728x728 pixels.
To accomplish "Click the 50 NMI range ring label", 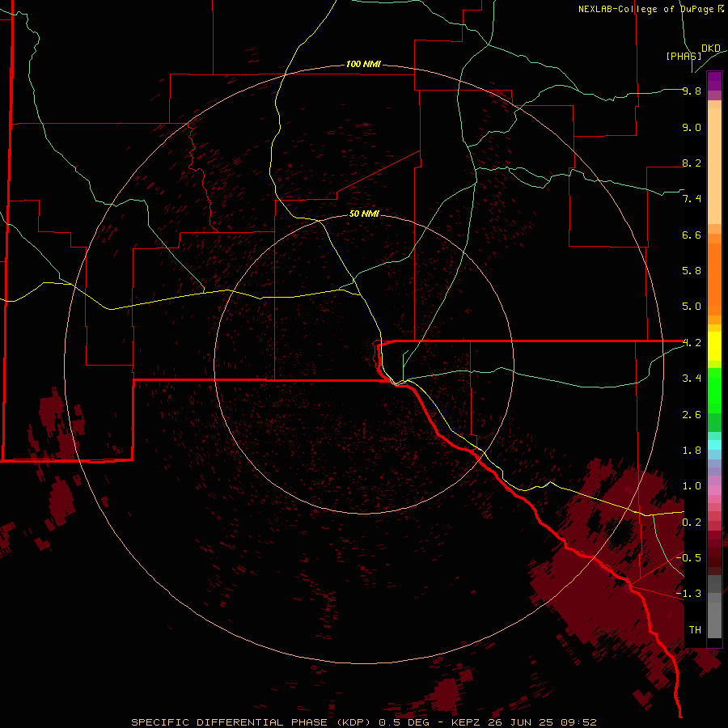I will 364,214.
